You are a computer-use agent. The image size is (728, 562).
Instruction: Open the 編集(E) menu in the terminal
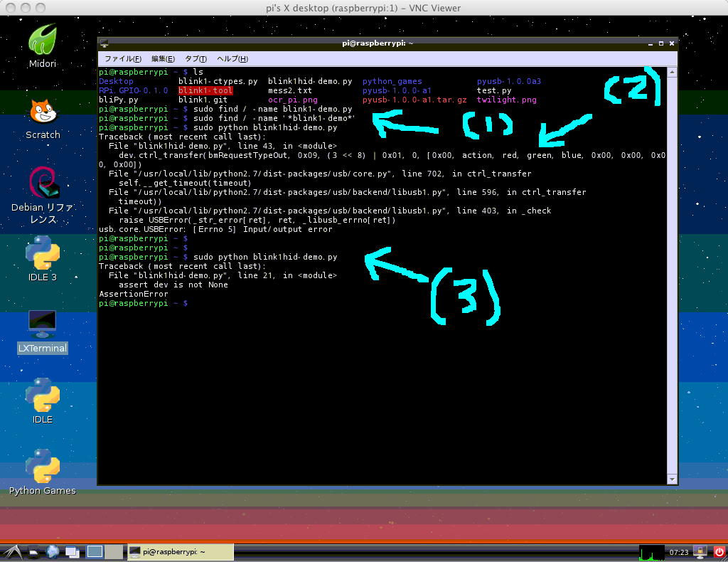(x=163, y=59)
